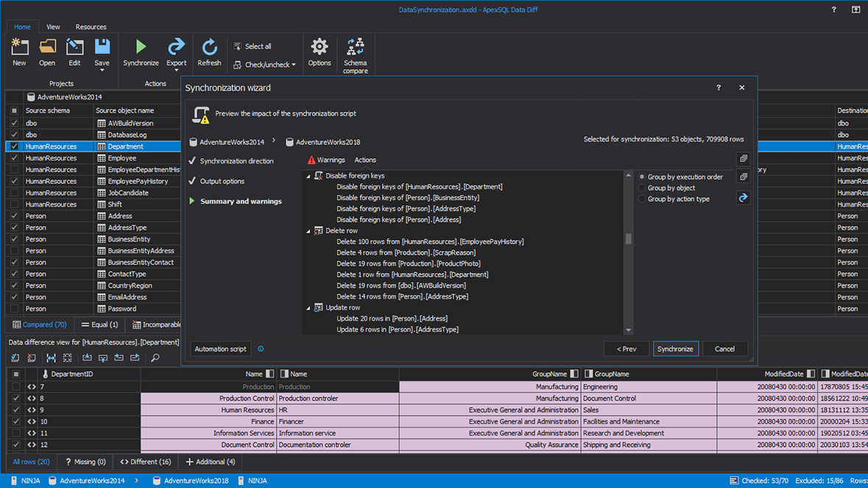Screen dimensions: 868x488
Task: Open the Export dropdown arrow
Action: click(176, 70)
